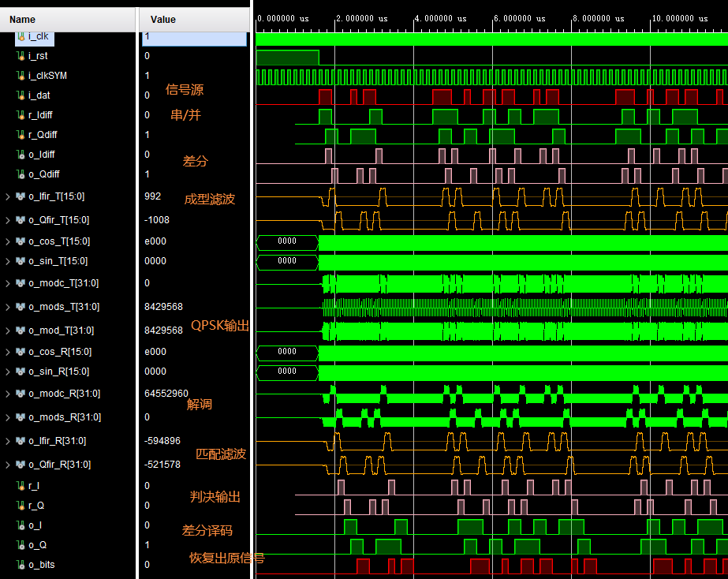Image resolution: width=728 pixels, height=579 pixels.
Task: Click the 4.000000 us time ruler mark
Action: tap(440, 19)
